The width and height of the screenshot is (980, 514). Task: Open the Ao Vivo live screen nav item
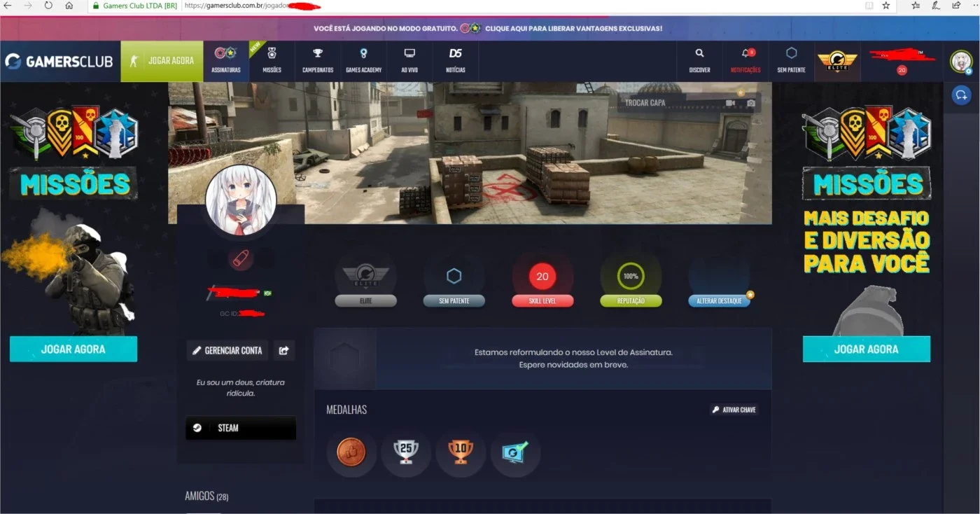pyautogui.click(x=409, y=61)
